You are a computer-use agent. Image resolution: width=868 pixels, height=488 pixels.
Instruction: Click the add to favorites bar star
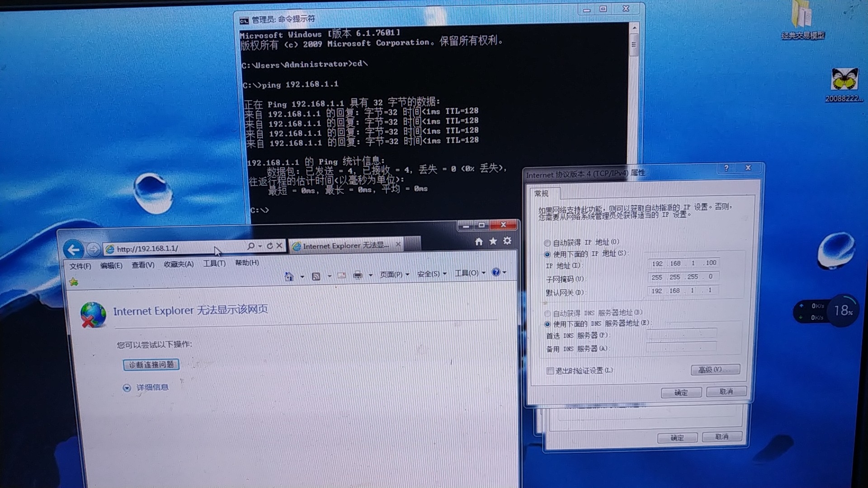pos(74,282)
